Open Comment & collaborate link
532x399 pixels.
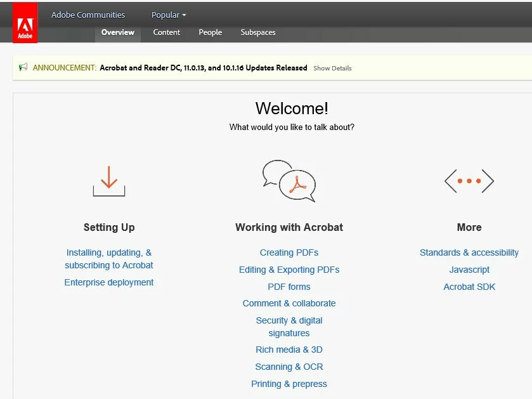pyautogui.click(x=289, y=303)
